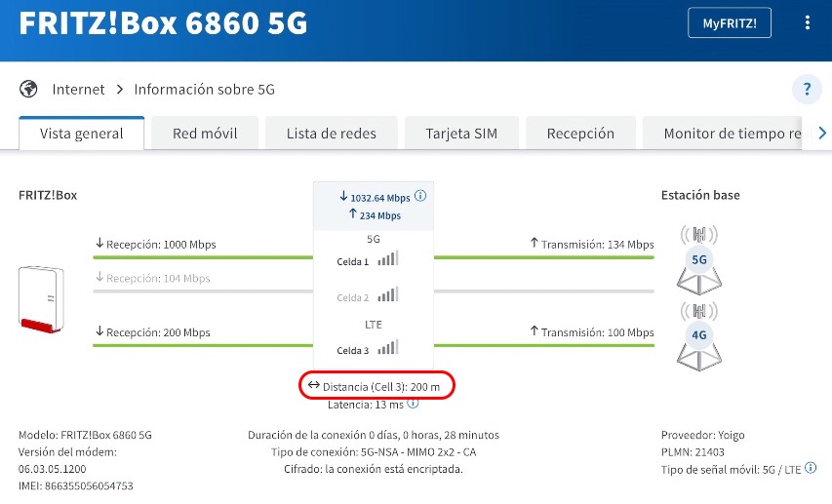Click the MyFRITZ! button
Viewport: 832px width, 504px height.
729,22
